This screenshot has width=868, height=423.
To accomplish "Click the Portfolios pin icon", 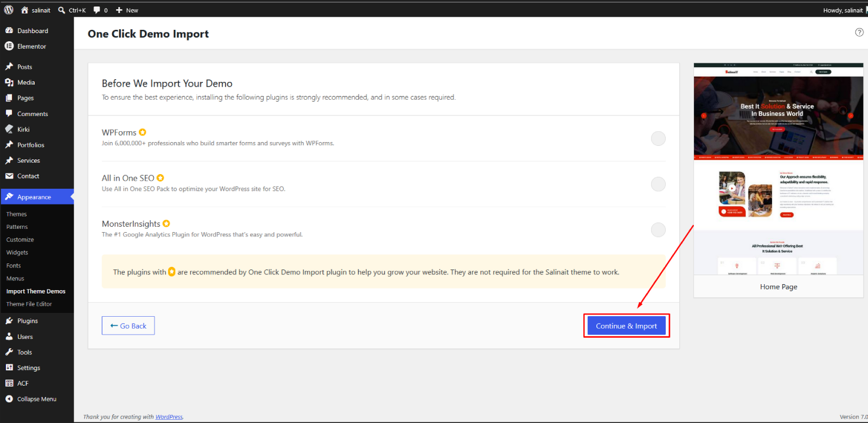I will coord(9,145).
